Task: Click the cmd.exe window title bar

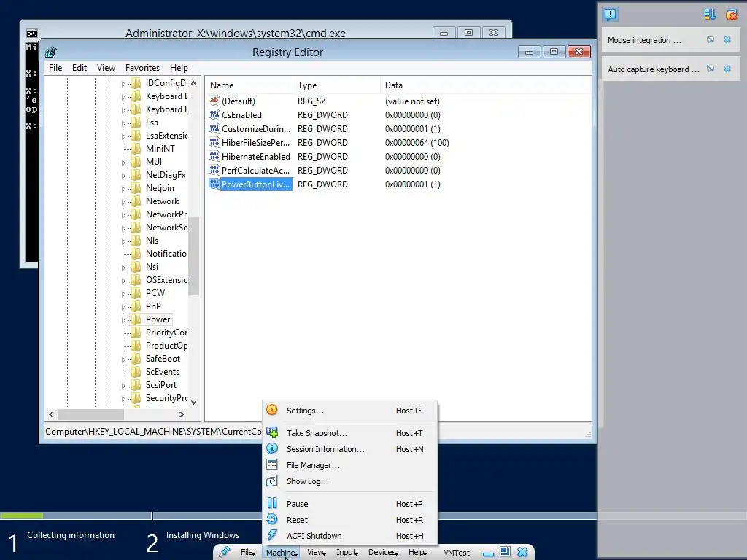Action: pyautogui.click(x=236, y=33)
